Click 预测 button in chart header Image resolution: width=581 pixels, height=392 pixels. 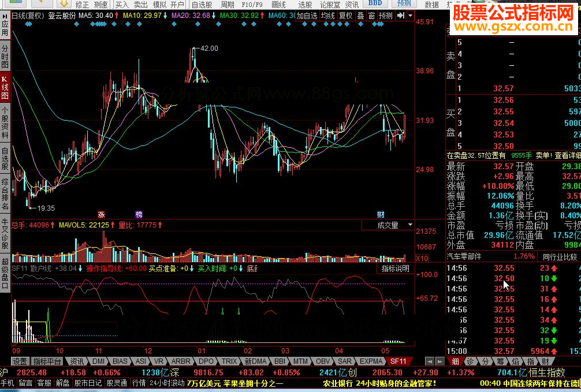(386, 16)
